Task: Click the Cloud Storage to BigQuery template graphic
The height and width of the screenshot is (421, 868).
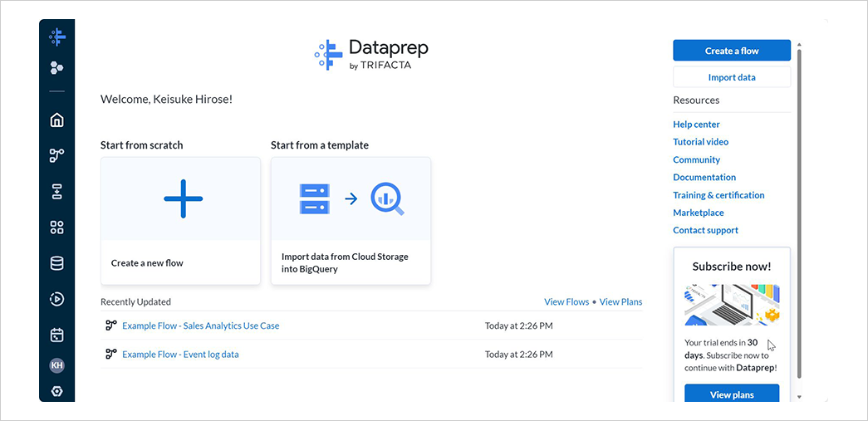Action: pos(351,198)
